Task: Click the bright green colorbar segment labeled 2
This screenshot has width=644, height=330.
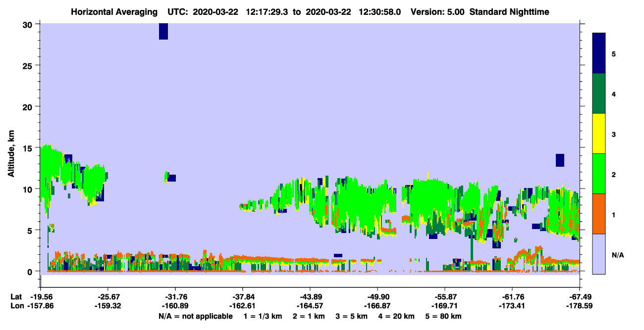Action: (x=599, y=174)
